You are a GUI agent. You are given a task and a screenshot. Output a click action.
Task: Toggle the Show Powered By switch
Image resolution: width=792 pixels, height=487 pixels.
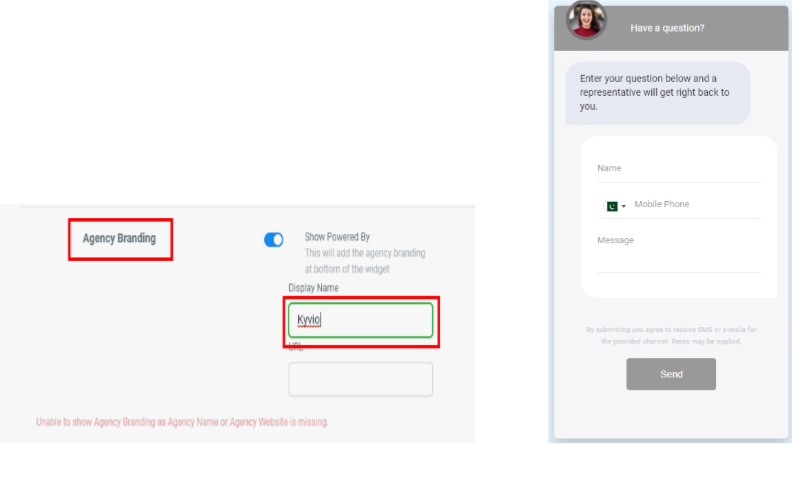pos(273,240)
